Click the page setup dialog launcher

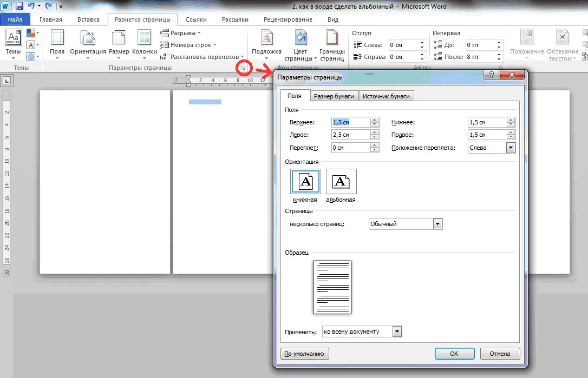(x=244, y=68)
